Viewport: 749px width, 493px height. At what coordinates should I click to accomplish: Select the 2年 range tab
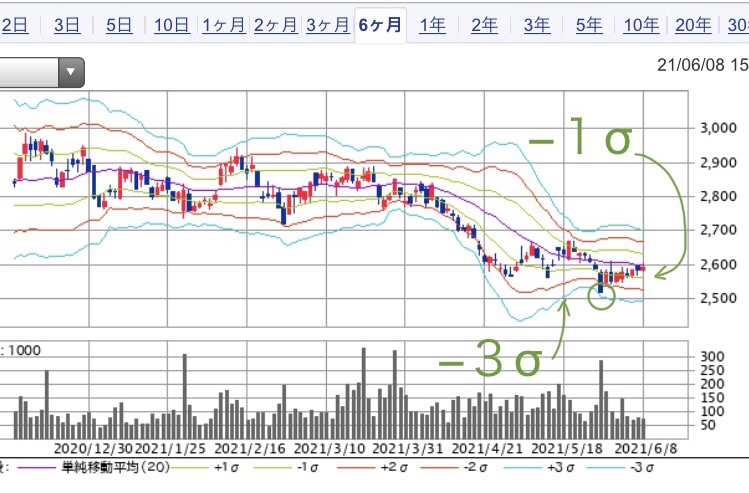coord(484,26)
